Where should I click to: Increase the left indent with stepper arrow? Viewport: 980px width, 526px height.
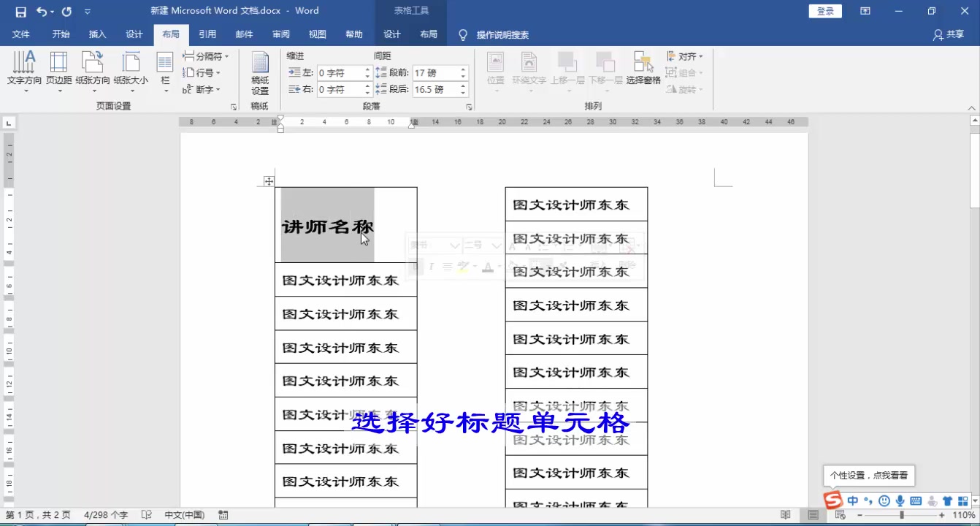coord(367,69)
